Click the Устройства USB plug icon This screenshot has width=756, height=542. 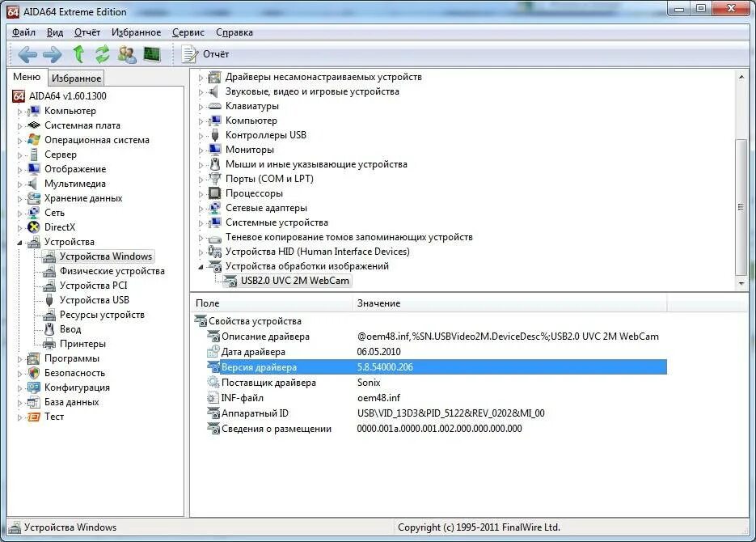tap(49, 300)
